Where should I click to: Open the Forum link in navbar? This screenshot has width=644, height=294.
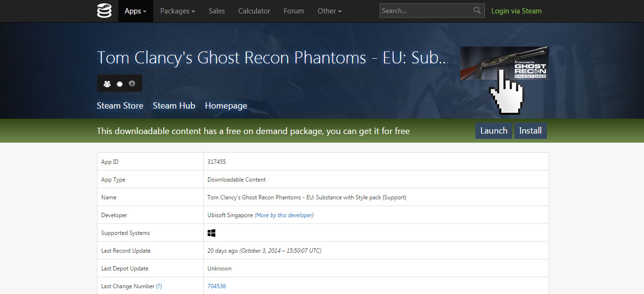tap(294, 11)
